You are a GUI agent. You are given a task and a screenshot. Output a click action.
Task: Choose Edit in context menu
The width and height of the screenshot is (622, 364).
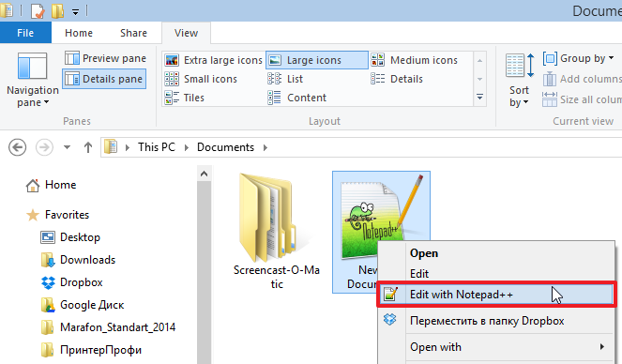[x=419, y=274]
